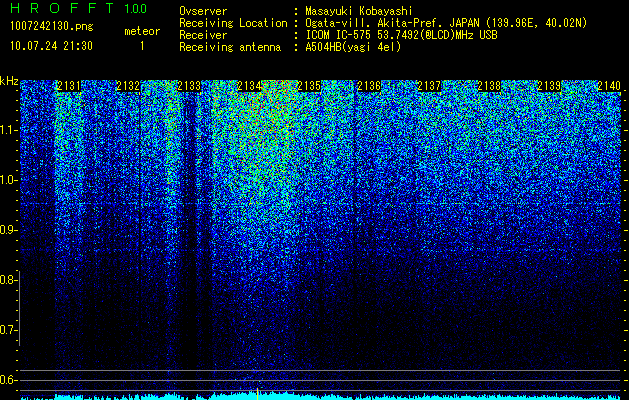Viewport: 629px width, 400px height.
Task: Click the 2138 time marker
Action: pyautogui.click(x=489, y=86)
